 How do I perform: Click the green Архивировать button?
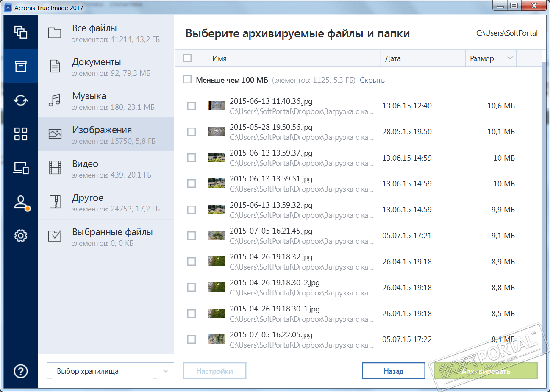click(x=486, y=371)
